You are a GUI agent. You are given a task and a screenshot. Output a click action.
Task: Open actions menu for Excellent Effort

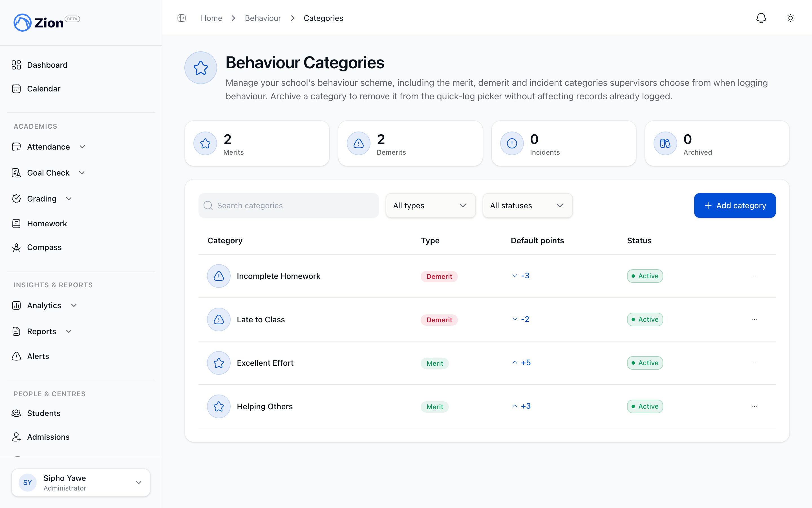(754, 363)
